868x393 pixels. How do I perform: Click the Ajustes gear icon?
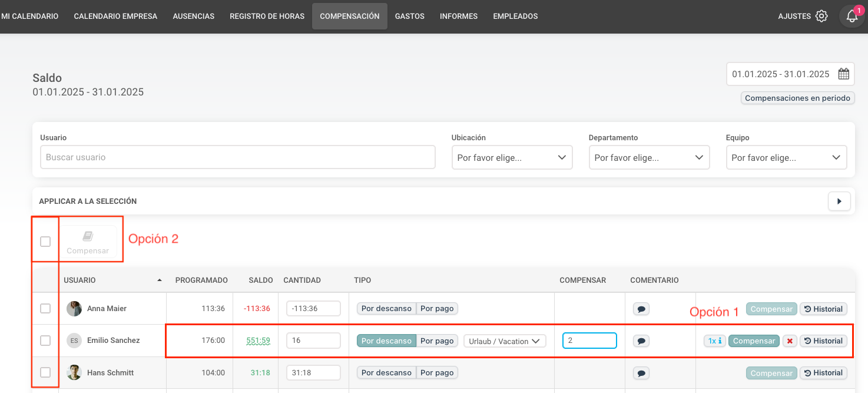(x=821, y=16)
